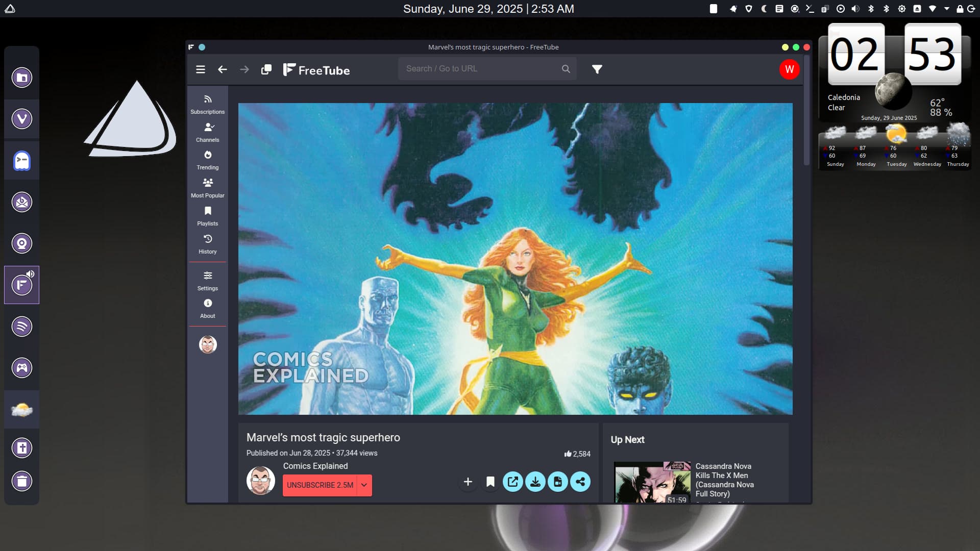Viewport: 980px width, 551px height.
Task: Open Settings from the sidebar
Action: tap(207, 281)
